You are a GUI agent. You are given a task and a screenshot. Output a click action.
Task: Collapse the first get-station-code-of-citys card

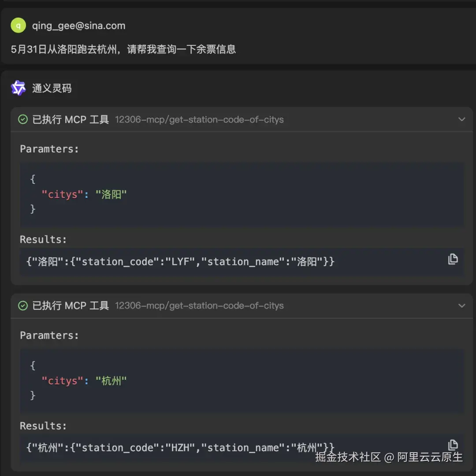click(462, 119)
